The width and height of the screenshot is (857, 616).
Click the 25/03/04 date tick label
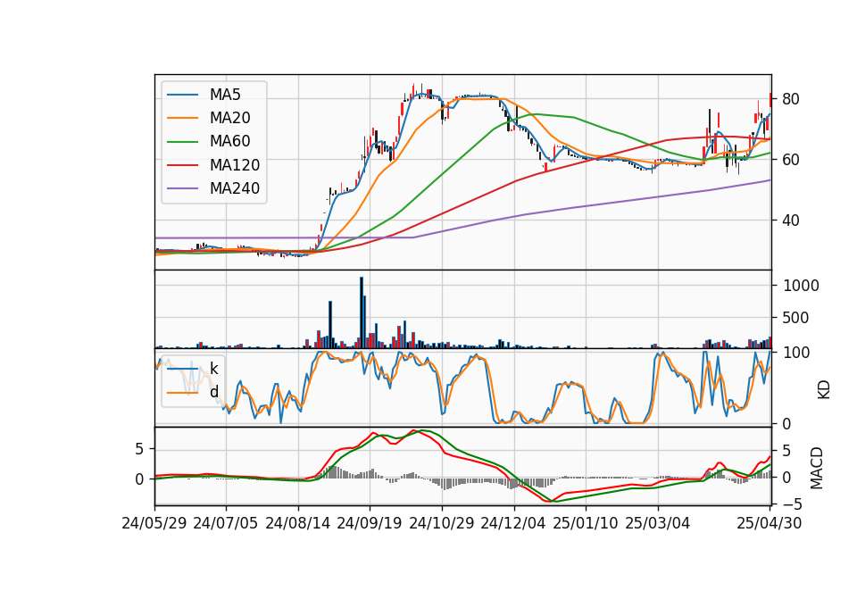[x=658, y=523]
